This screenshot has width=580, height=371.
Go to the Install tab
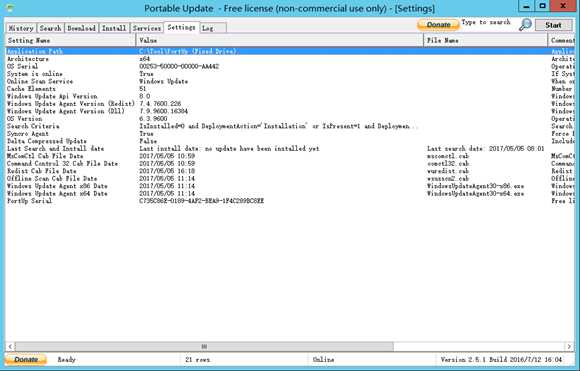coord(114,28)
